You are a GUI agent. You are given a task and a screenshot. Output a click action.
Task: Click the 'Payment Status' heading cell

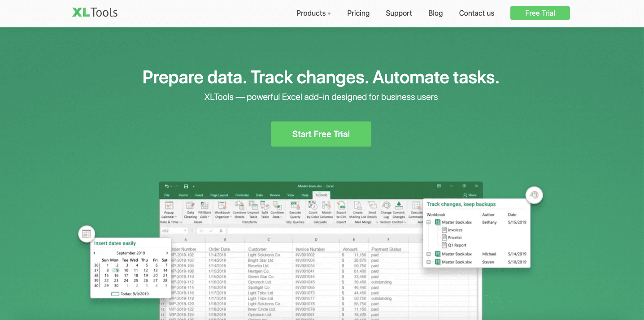[x=386, y=249]
